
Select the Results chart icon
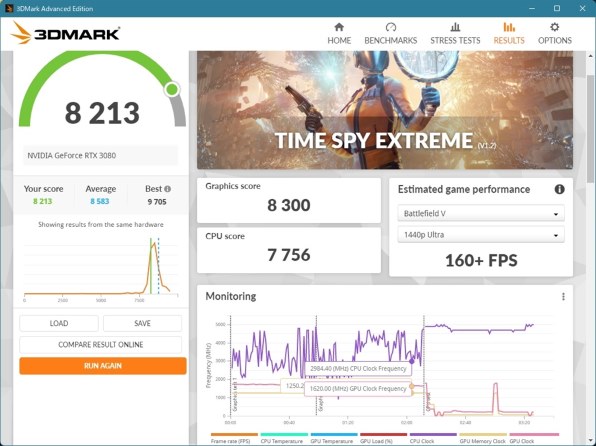pos(509,27)
